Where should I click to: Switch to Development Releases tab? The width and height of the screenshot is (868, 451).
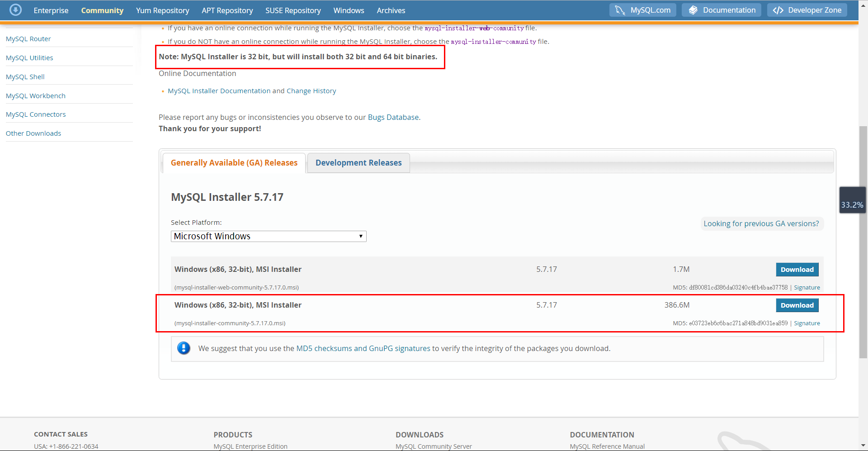click(x=359, y=163)
